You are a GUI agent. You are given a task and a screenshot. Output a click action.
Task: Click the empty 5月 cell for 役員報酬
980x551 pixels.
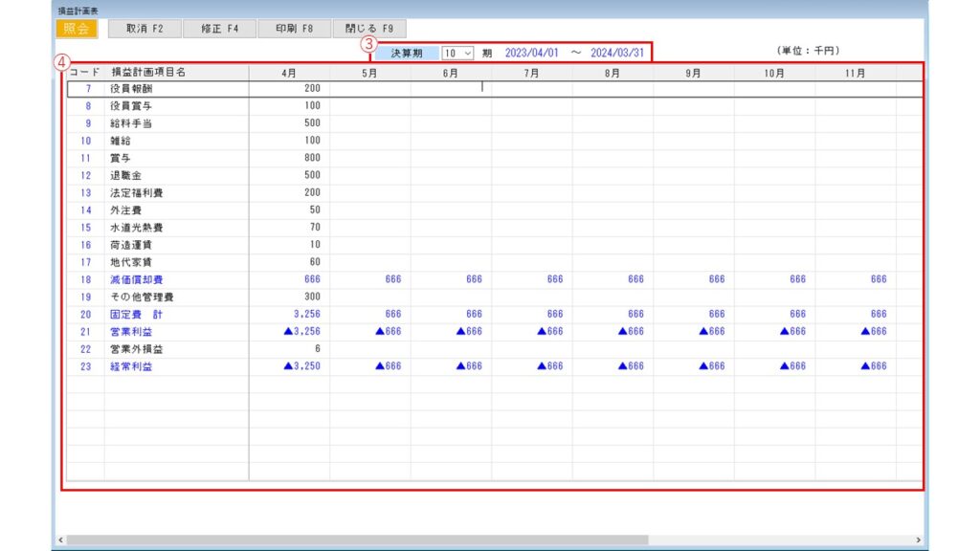370,89
